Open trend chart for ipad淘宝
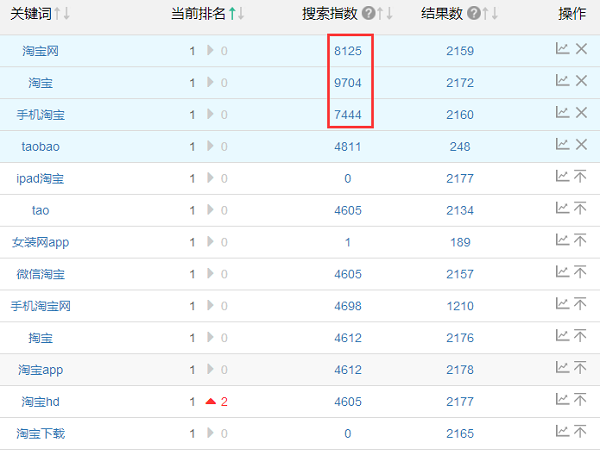This screenshot has width=600, height=455. pyautogui.click(x=562, y=176)
